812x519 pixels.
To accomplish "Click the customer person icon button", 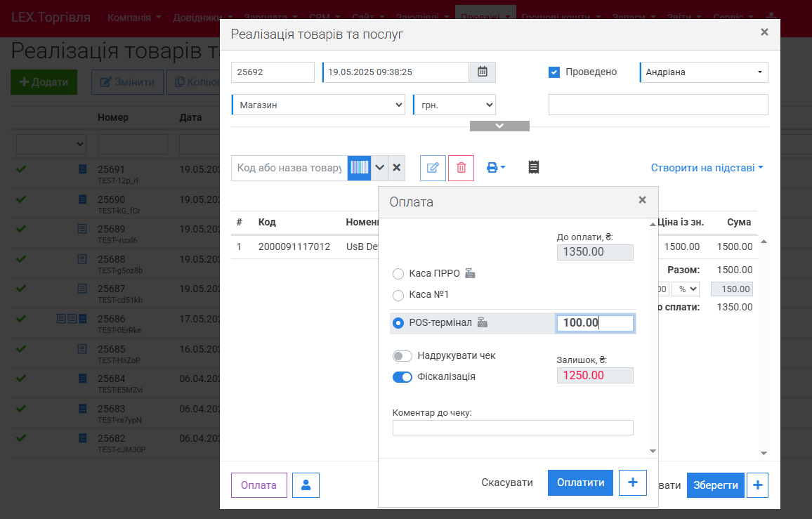I will click(x=306, y=485).
